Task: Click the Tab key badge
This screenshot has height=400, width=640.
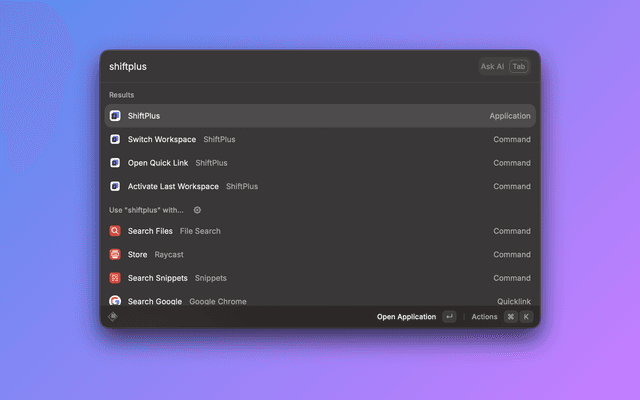Action: click(x=519, y=67)
